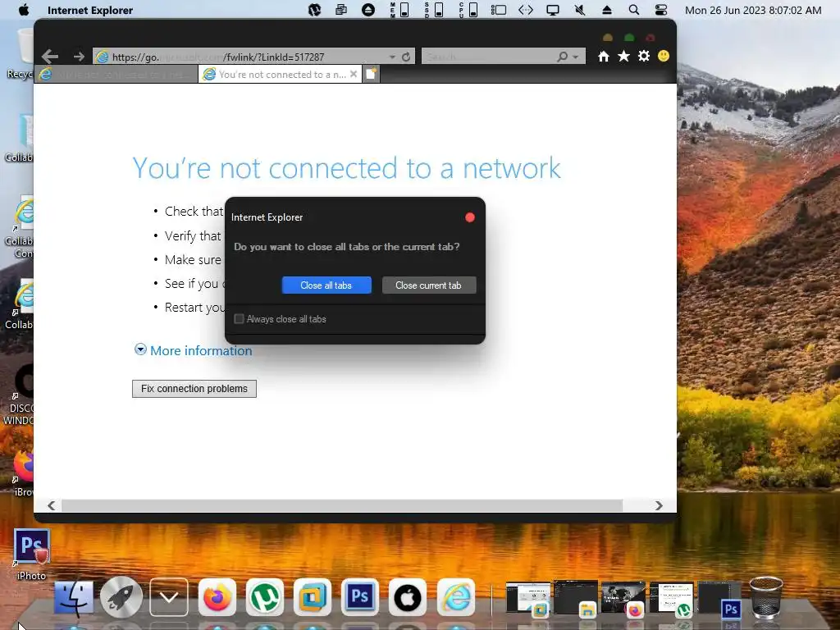Viewport: 840px width, 630px height.
Task: Launch uTorrent from the dock
Action: 265,597
